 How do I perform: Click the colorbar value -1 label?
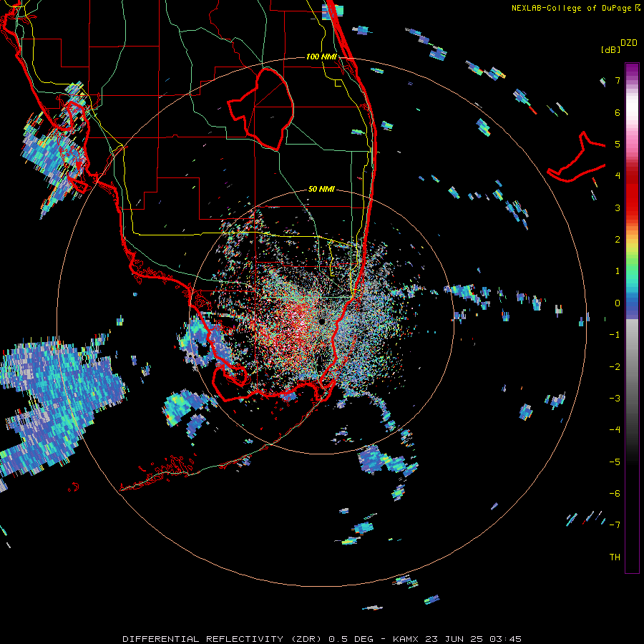pyautogui.click(x=615, y=335)
